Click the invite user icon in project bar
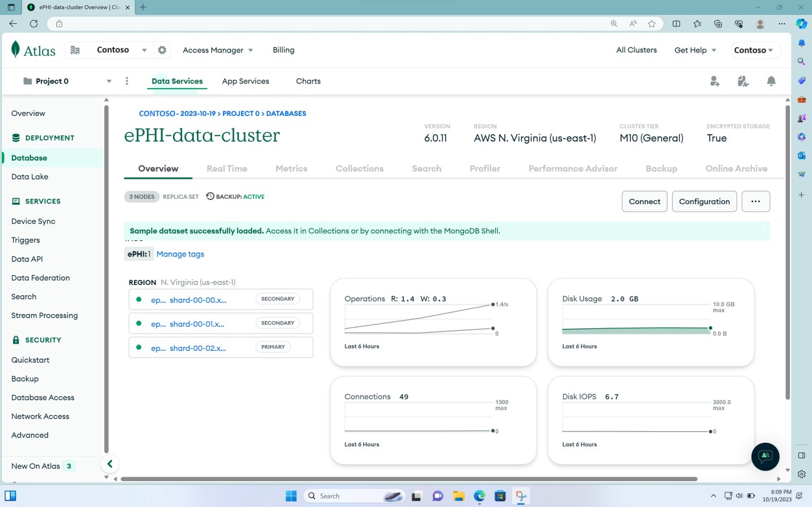812x507 pixels. (x=714, y=80)
